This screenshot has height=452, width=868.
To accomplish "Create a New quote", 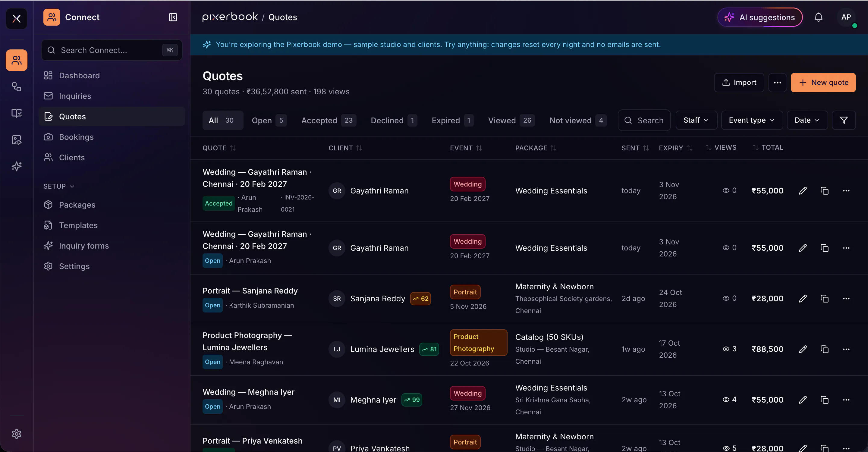I will coord(823,83).
